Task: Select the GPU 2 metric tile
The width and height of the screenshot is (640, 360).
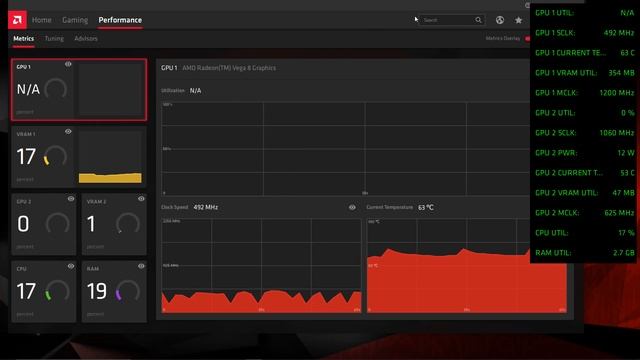Action: click(44, 224)
